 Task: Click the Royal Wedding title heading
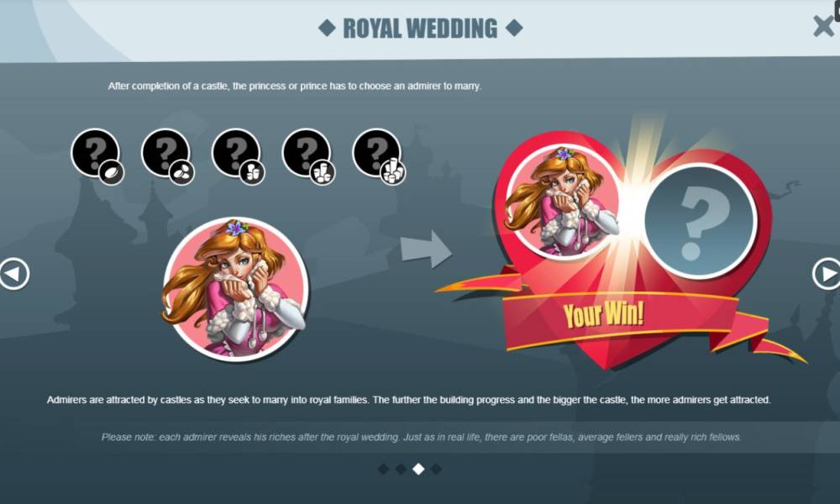coord(420,29)
